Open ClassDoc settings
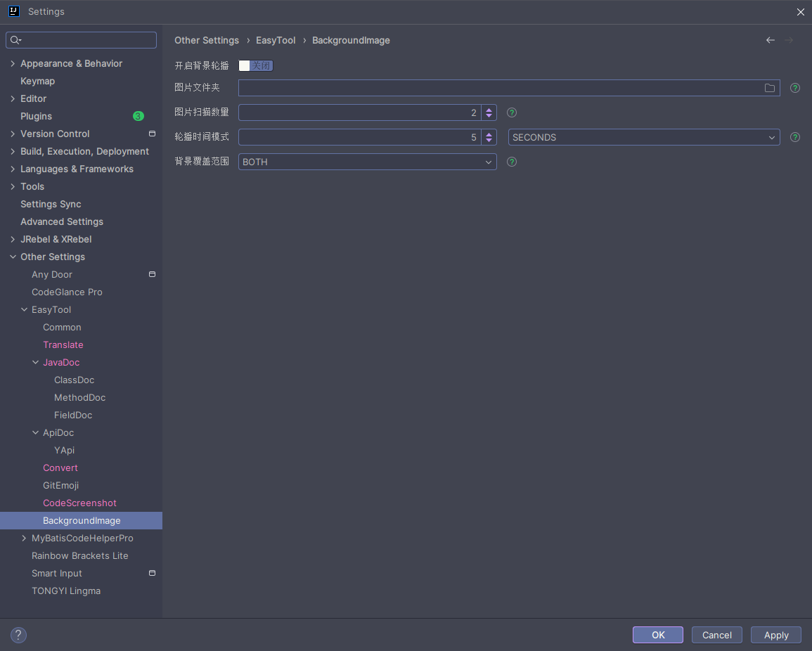 74,380
